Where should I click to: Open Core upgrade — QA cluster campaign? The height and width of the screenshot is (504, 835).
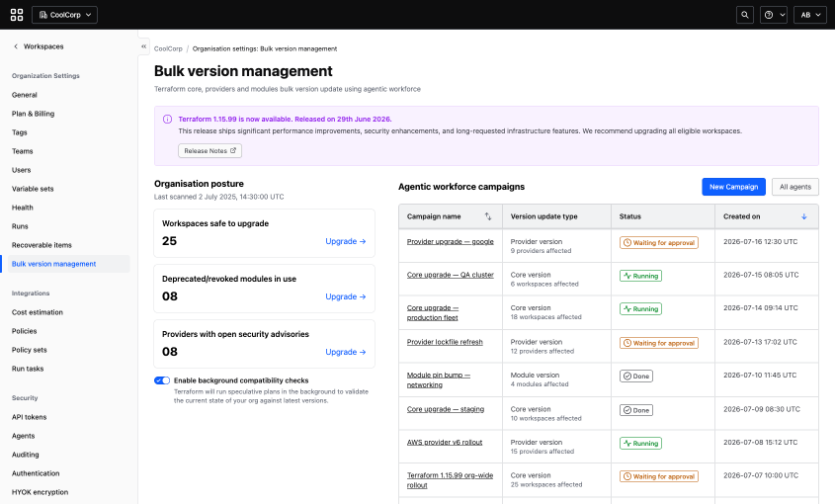tap(450, 275)
